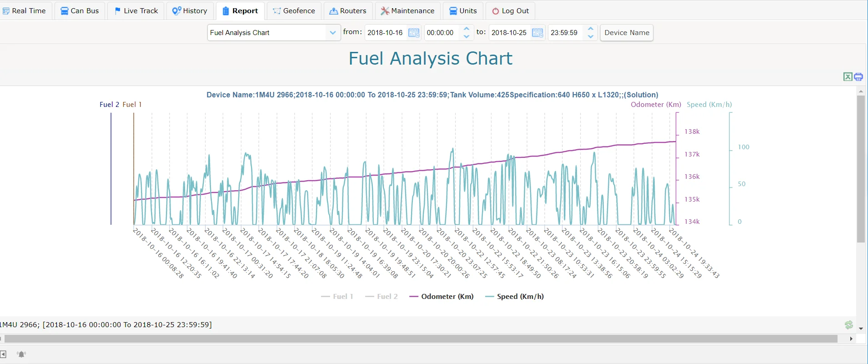Click the Excel export icon
This screenshot has height=364, width=868.
coord(848,77)
